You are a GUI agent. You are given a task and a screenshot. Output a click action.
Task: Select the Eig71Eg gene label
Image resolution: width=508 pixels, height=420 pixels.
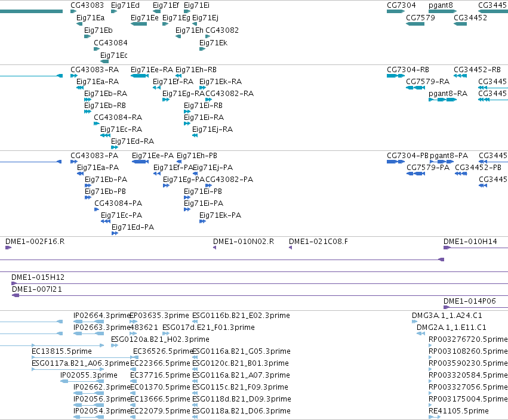[x=176, y=18]
